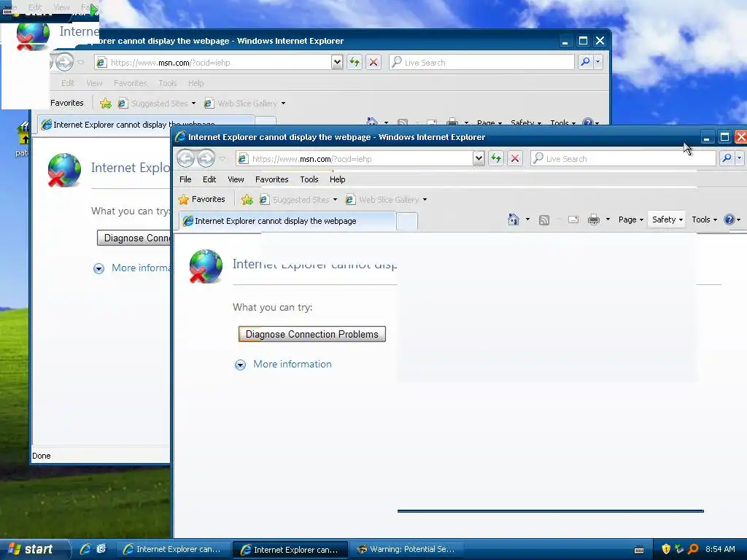Click Help question mark icon in front window

click(729, 219)
